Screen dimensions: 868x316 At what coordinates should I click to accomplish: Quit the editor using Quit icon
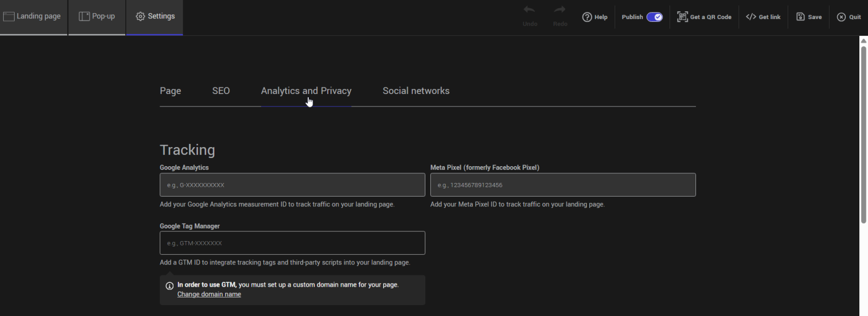[x=841, y=17]
